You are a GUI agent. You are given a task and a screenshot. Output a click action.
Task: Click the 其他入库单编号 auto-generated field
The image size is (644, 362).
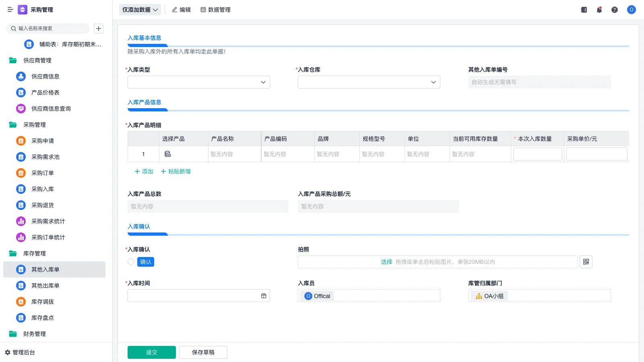point(540,82)
